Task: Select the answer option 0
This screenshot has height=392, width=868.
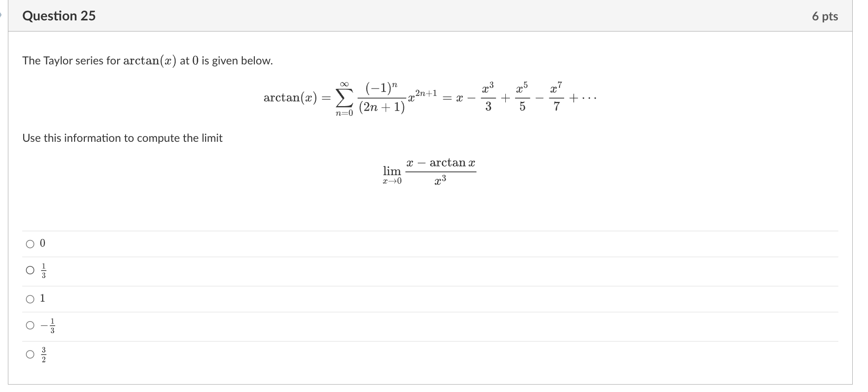Action: [30, 243]
